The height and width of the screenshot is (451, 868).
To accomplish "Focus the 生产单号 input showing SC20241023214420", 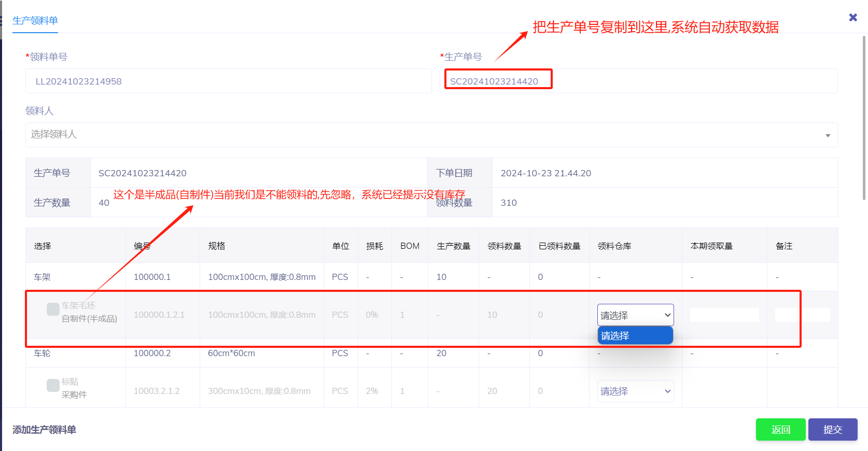I will (638, 81).
